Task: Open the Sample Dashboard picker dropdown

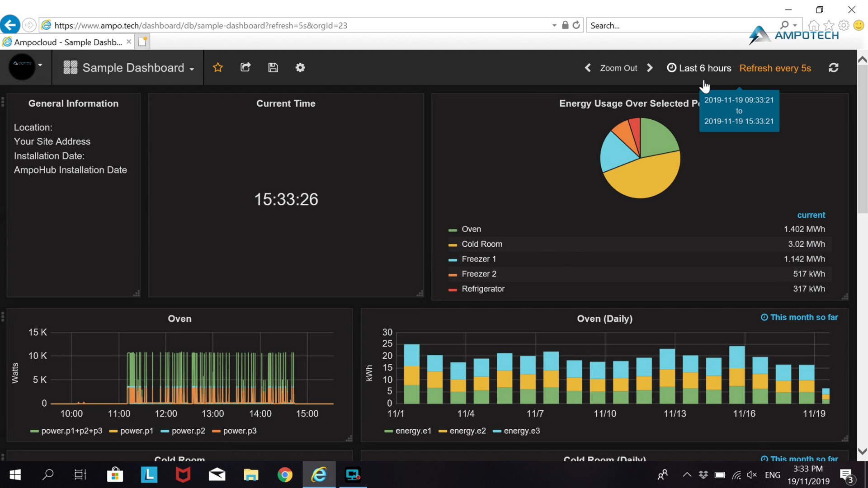Action: (129, 68)
